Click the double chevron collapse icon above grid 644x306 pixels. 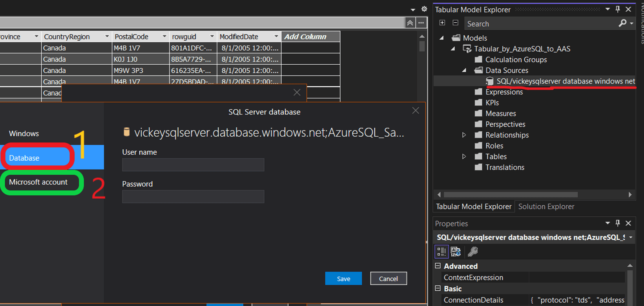[x=410, y=23]
